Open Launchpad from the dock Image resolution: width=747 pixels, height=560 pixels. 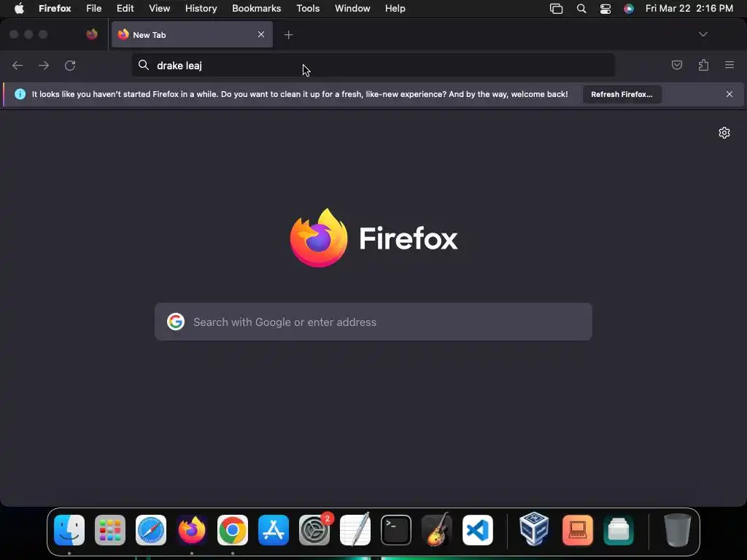point(110,530)
